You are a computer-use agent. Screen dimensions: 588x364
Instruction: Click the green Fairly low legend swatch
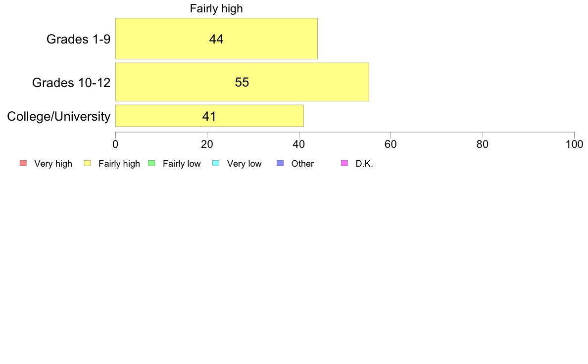coord(151,163)
